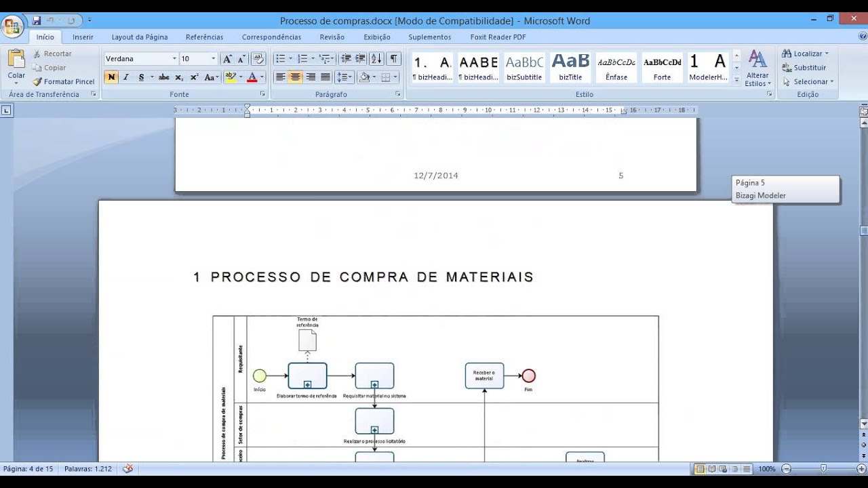Open Localizar dropdown arrow
Viewport: 868px width, 488px height.
click(x=827, y=54)
